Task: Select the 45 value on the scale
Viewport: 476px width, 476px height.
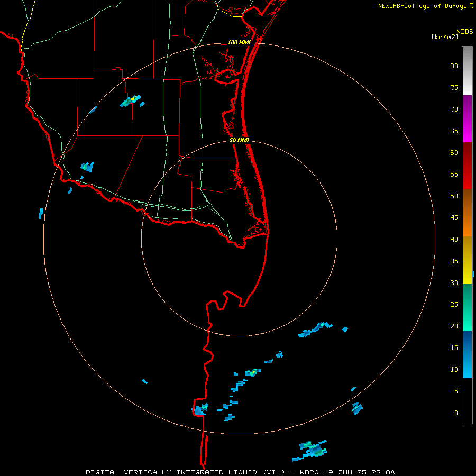Action: point(454,218)
